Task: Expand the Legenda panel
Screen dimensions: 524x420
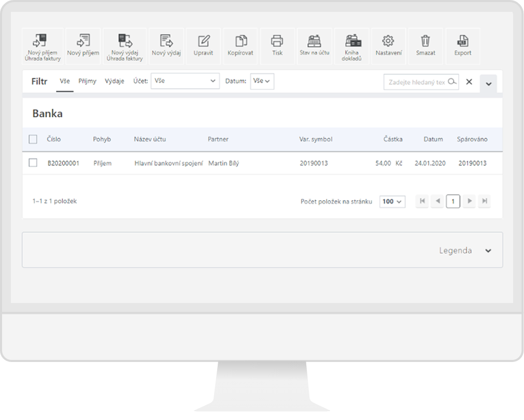Action: coord(488,251)
